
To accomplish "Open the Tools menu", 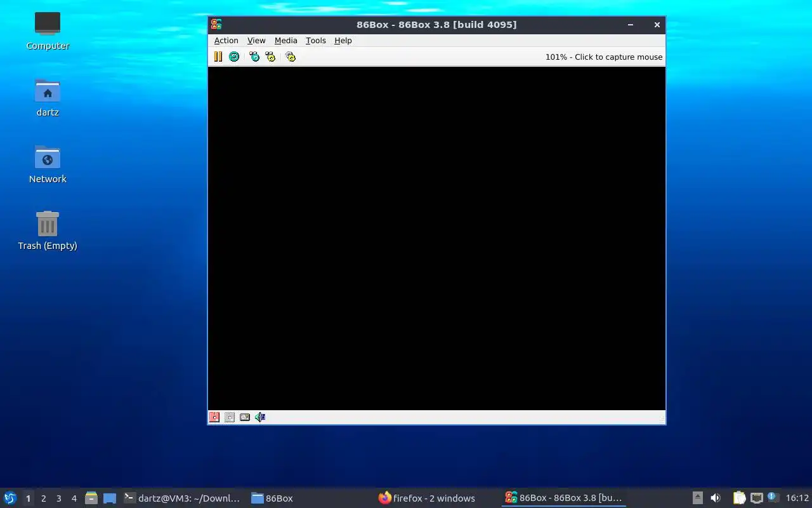I will 315,40.
